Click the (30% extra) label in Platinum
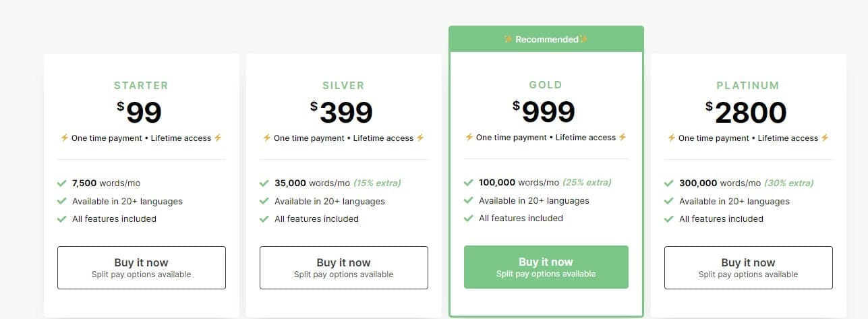The image size is (868, 319). pos(788,183)
